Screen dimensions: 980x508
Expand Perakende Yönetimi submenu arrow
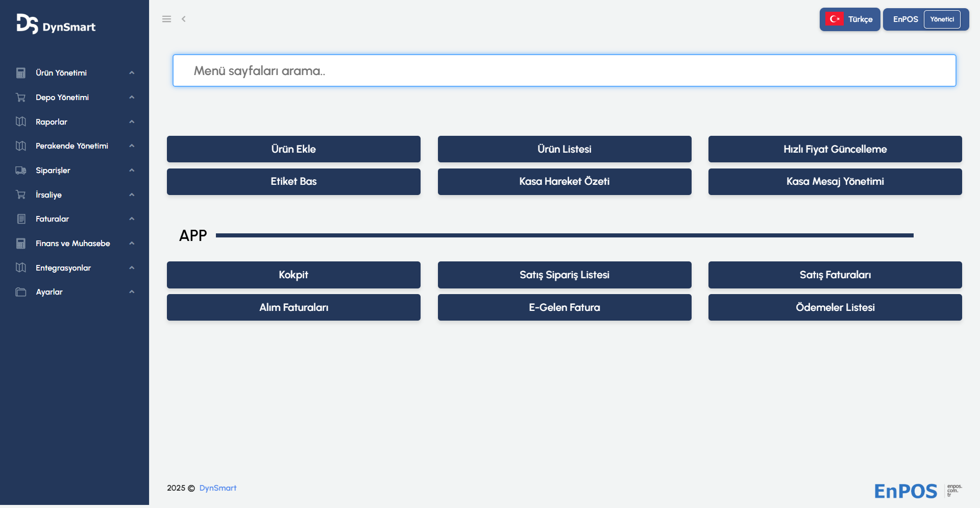click(x=132, y=146)
